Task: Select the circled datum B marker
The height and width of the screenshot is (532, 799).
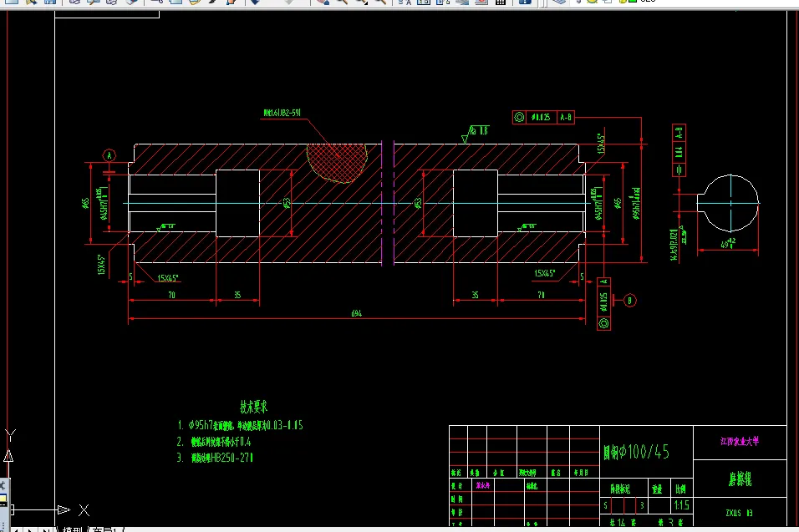Action: point(629,301)
